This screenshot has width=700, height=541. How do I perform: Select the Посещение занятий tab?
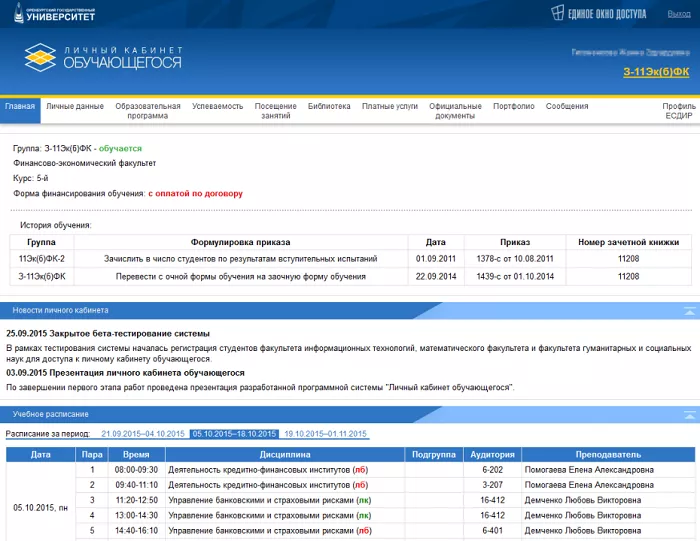275,111
